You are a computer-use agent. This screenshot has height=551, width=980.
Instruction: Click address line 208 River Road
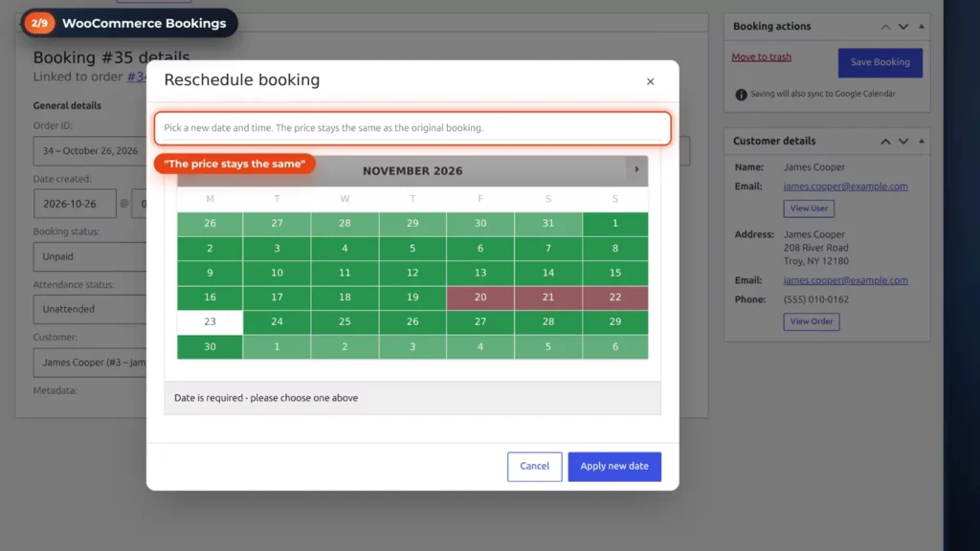[x=816, y=248]
